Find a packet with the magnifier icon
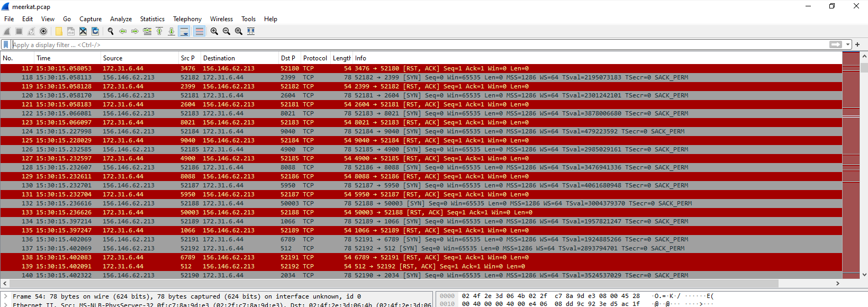The width and height of the screenshot is (868, 307). pos(111,31)
